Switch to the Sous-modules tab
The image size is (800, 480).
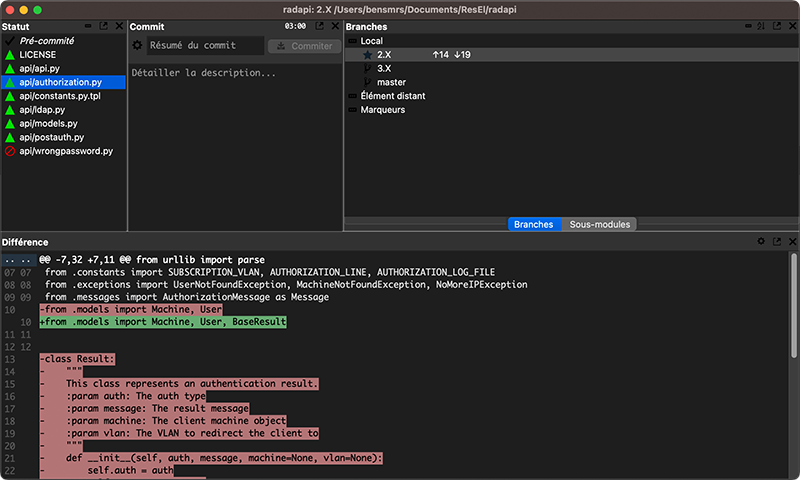(599, 224)
